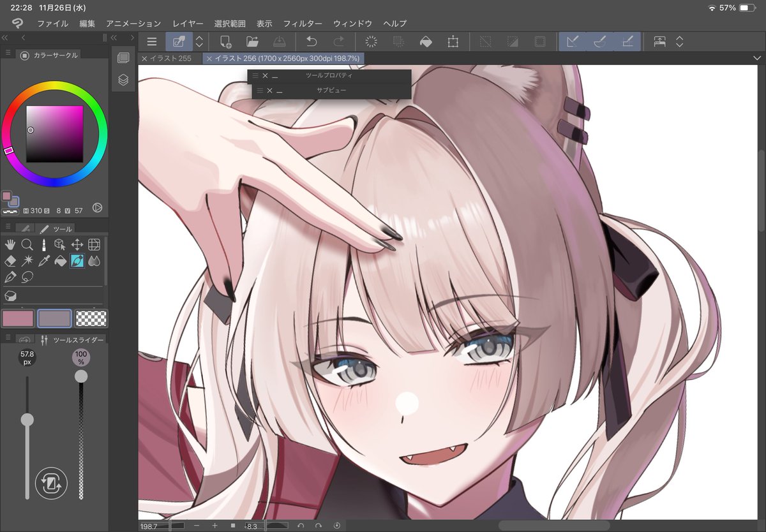
Task: Select the Fill bucket tool
Action: (x=61, y=260)
